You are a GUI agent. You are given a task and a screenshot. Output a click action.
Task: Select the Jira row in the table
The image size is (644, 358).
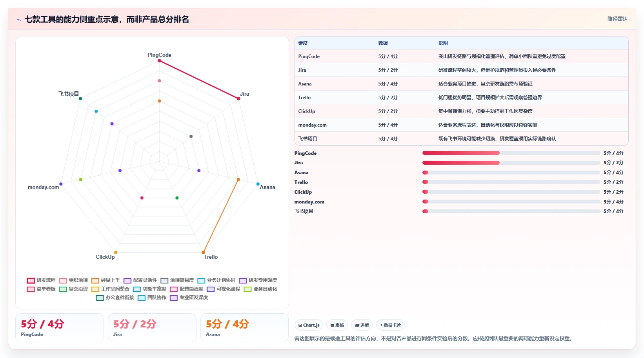[x=461, y=70]
